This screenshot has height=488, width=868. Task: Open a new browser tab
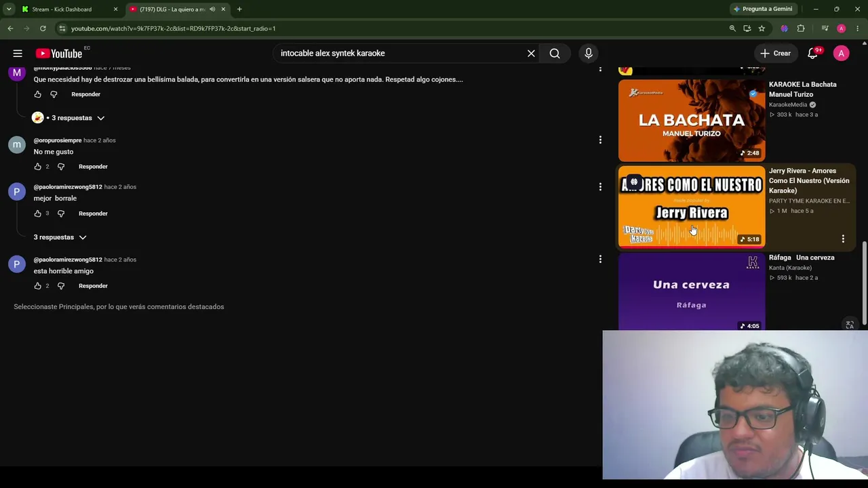pyautogui.click(x=239, y=9)
